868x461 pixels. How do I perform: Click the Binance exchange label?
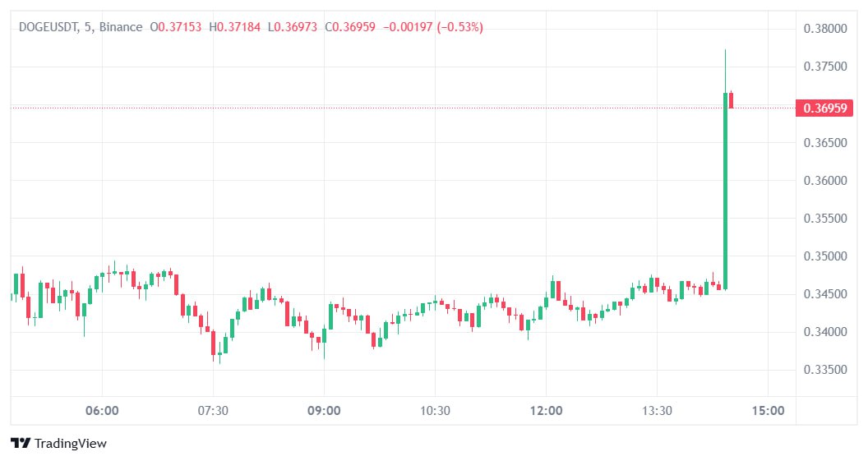120,27
